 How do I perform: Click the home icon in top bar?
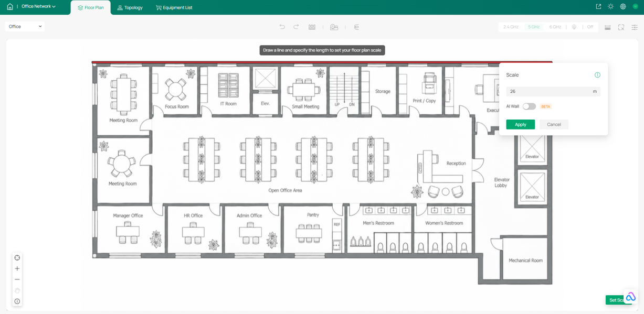point(9,7)
